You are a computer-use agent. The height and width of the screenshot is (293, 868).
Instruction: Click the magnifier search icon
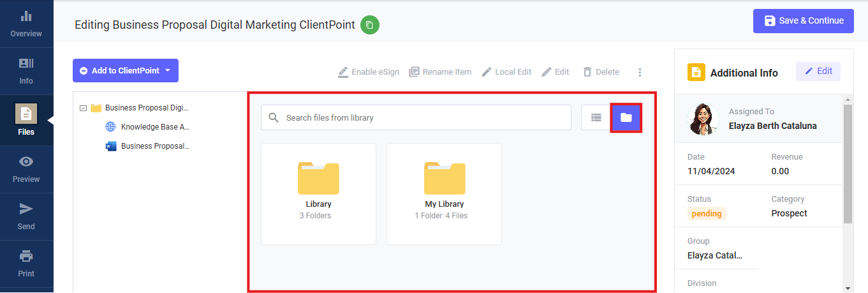point(274,117)
